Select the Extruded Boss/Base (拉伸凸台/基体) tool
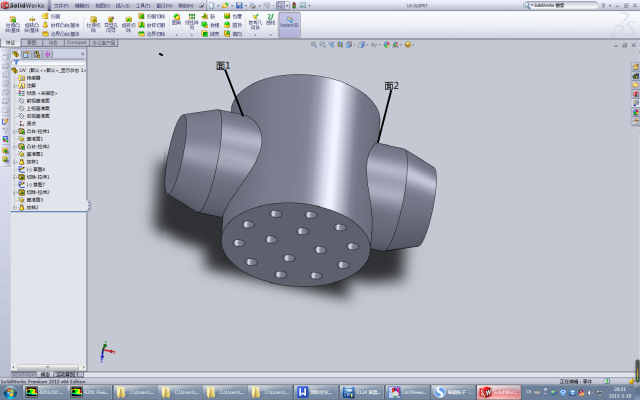The width and height of the screenshot is (640, 400). pos(11,24)
